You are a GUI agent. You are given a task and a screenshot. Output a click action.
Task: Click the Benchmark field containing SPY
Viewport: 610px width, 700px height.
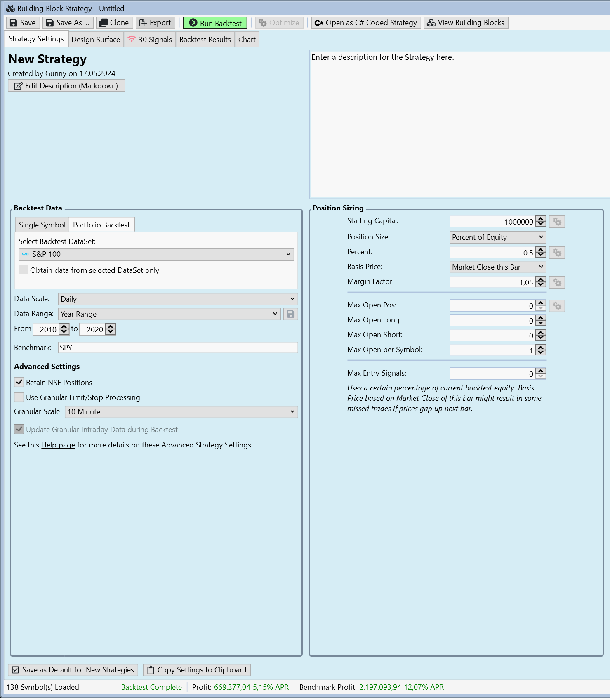pos(178,348)
